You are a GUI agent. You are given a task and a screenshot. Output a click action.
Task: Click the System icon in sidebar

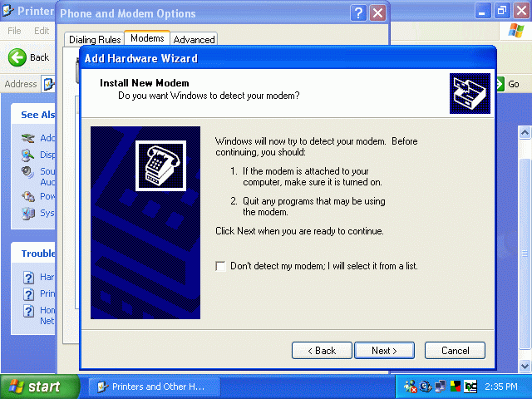[x=27, y=213]
